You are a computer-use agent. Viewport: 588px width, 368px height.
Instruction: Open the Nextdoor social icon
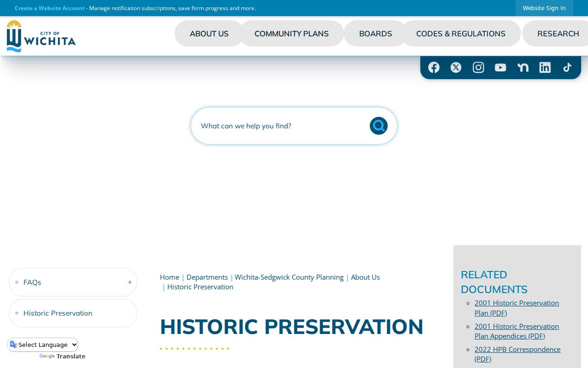(x=523, y=68)
